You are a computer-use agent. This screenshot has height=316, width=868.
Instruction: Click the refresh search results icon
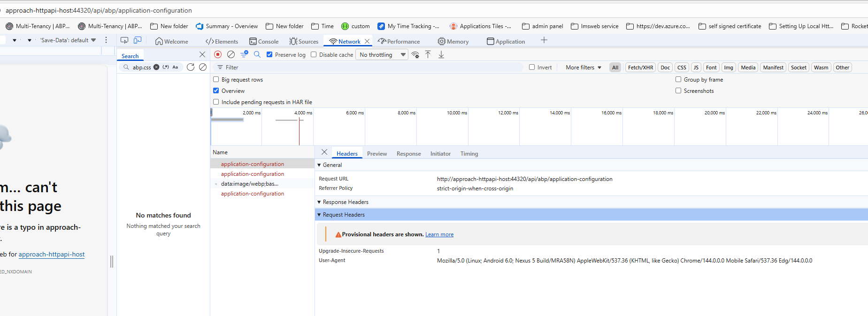(x=191, y=67)
